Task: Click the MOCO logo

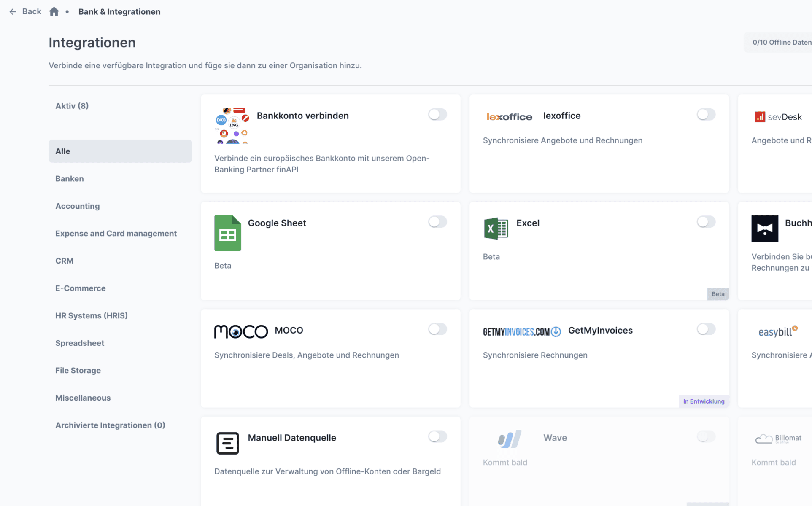Action: click(241, 331)
